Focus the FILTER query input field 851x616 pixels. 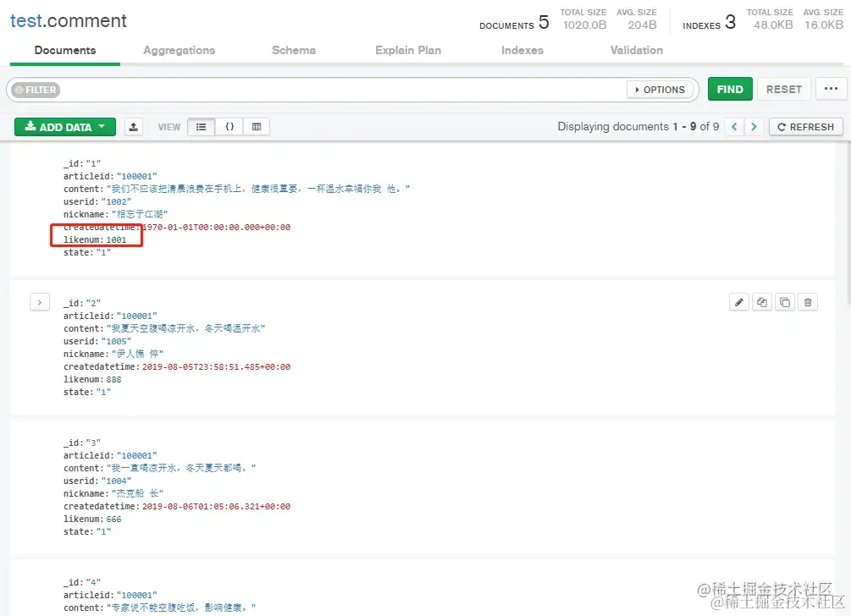pyautogui.click(x=342, y=90)
